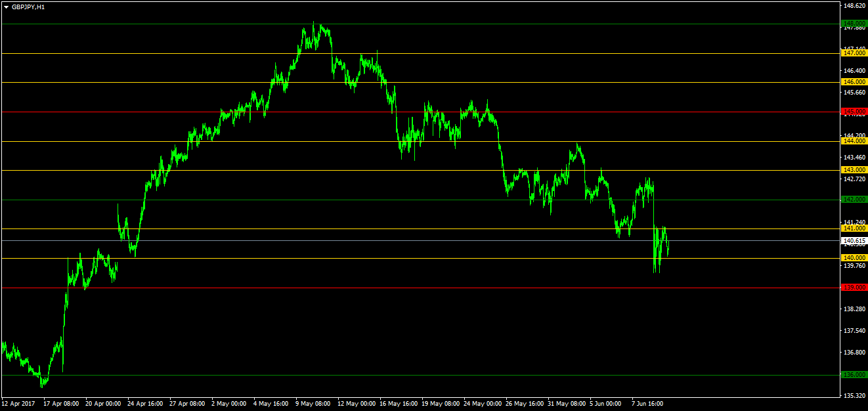Click the 9 May 08:00 time axis label
The image size is (868, 411).
tap(313, 404)
